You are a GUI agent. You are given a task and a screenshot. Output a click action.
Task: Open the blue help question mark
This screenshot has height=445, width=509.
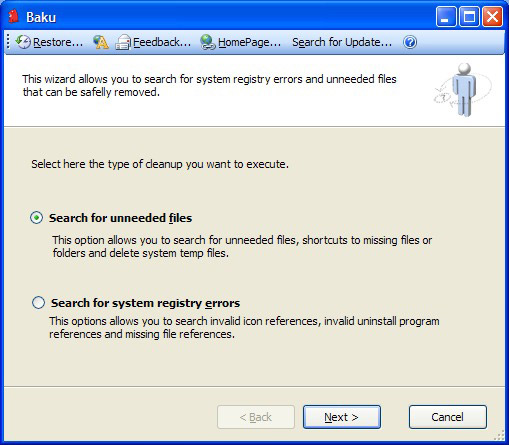[x=410, y=42]
